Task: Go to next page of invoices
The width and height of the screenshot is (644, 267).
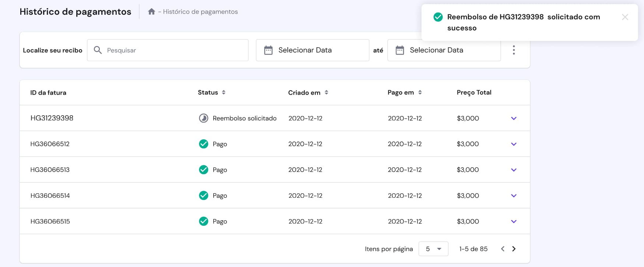Action: (514, 249)
